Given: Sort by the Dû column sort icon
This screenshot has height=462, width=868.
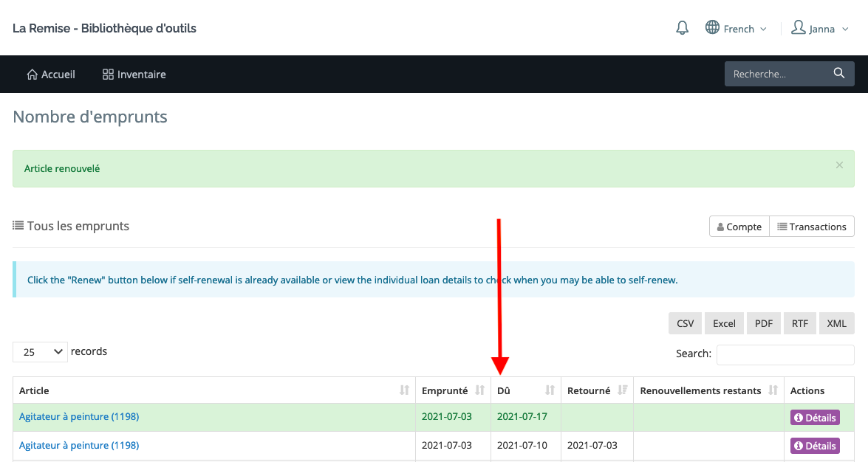Looking at the screenshot, I should (x=550, y=390).
